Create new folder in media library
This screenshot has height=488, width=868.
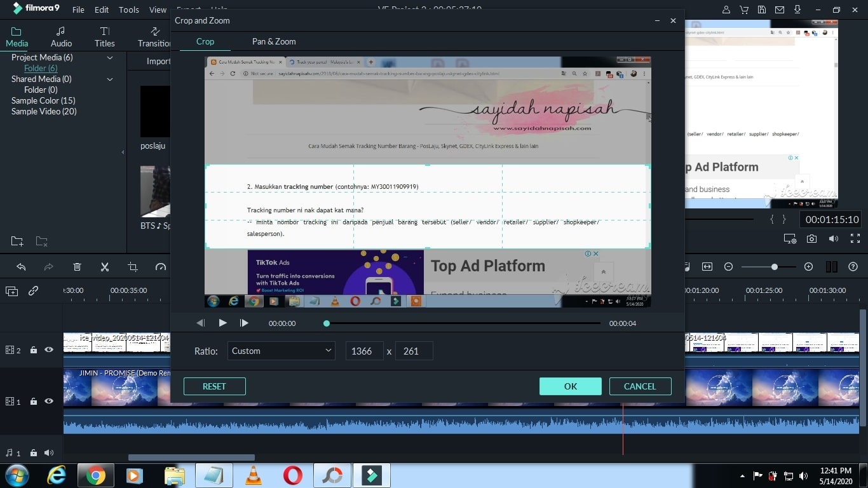tap(17, 241)
